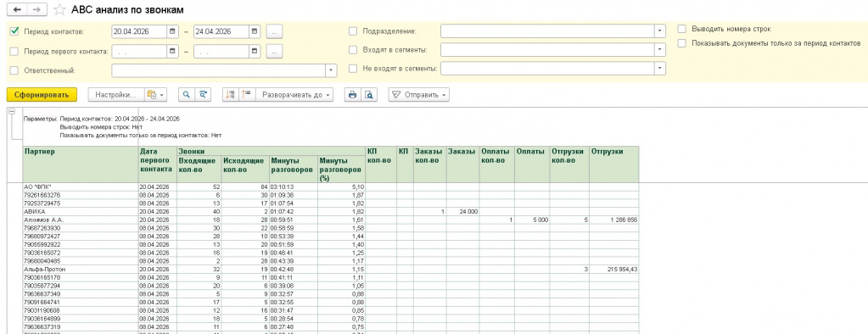Click the Исходящие кол-во column header

pyautogui.click(x=245, y=169)
